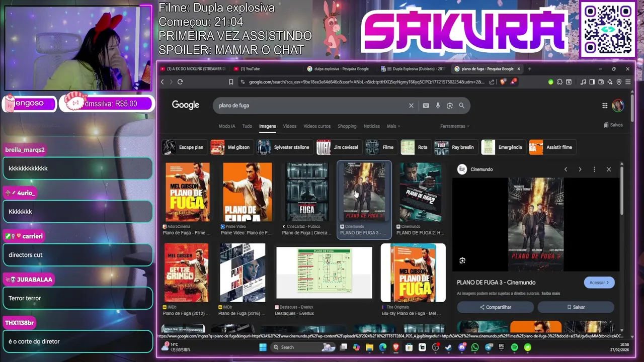Screen dimensions: 644x362
Task: Go back in the browser
Action: click(x=162, y=82)
